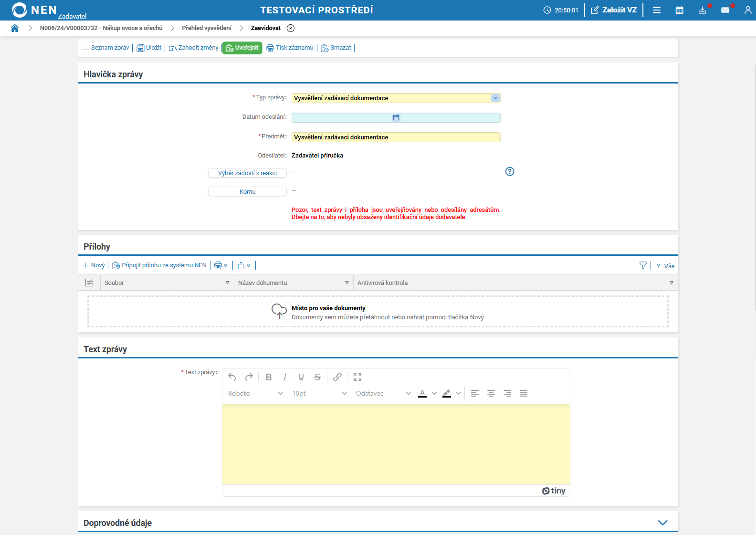The height and width of the screenshot is (535, 756).
Task: Toggle underline formatting in editor
Action: 301,377
